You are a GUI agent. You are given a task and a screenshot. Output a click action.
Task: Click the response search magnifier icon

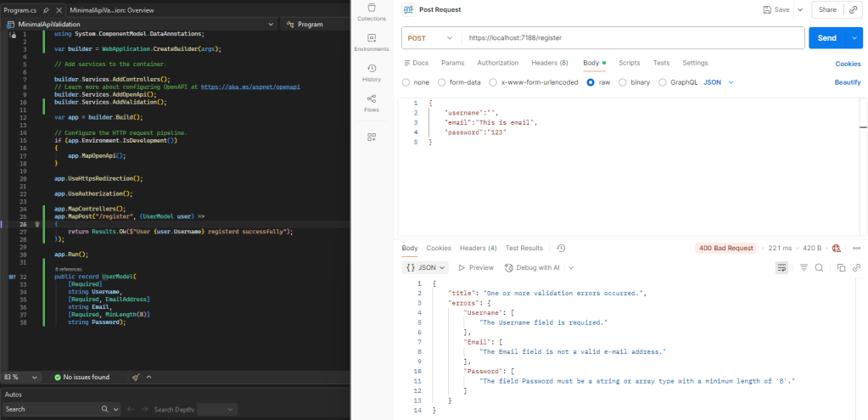(x=819, y=267)
